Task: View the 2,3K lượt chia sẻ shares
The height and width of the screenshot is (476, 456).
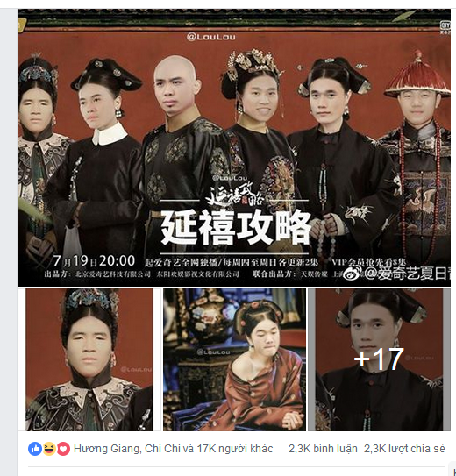Action: coord(404,449)
